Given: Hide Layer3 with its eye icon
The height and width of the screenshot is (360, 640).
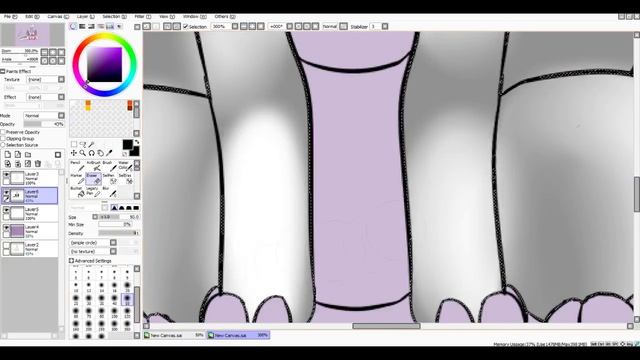Looking at the screenshot, I should pyautogui.click(x=6, y=175).
